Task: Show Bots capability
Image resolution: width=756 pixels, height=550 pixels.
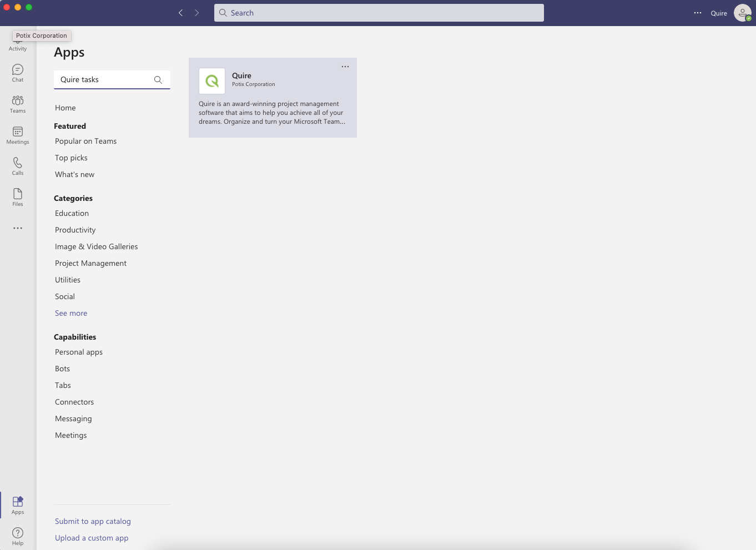Action: pyautogui.click(x=63, y=369)
